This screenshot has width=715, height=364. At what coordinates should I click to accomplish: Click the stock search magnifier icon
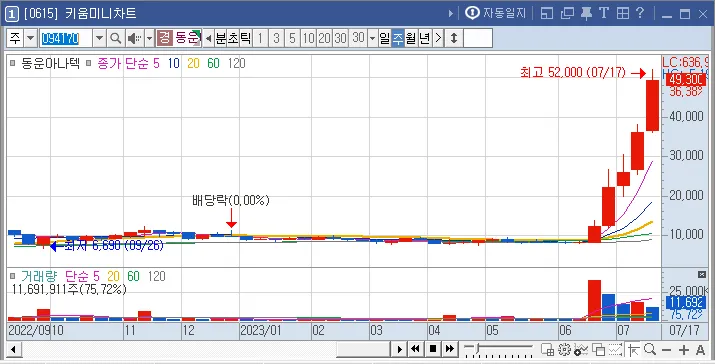click(116, 38)
